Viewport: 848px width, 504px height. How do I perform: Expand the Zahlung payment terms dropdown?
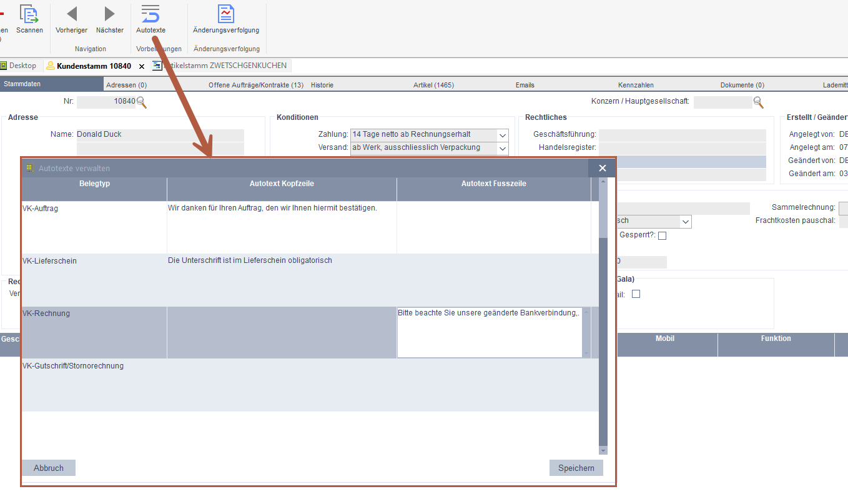pos(503,135)
